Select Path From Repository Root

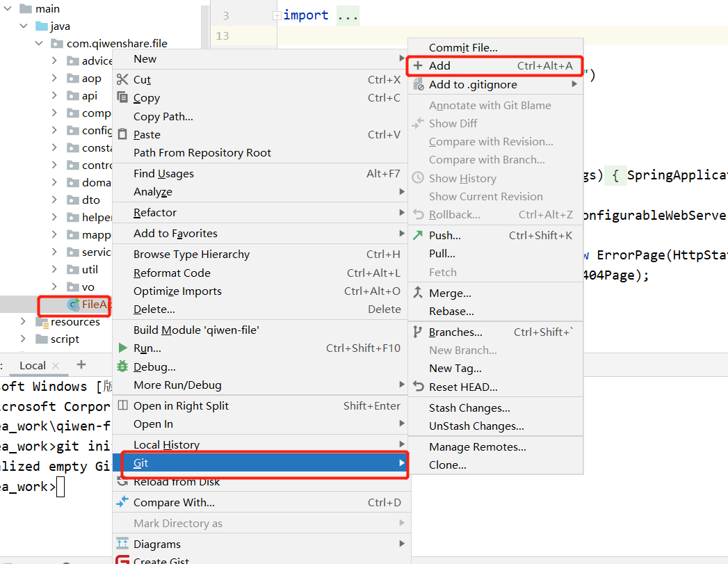coord(260,153)
